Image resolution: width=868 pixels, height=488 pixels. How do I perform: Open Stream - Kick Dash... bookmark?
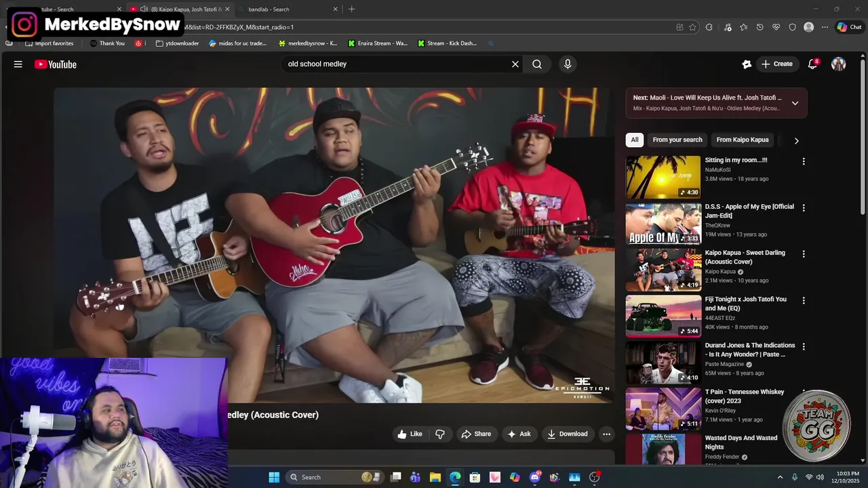[448, 43]
